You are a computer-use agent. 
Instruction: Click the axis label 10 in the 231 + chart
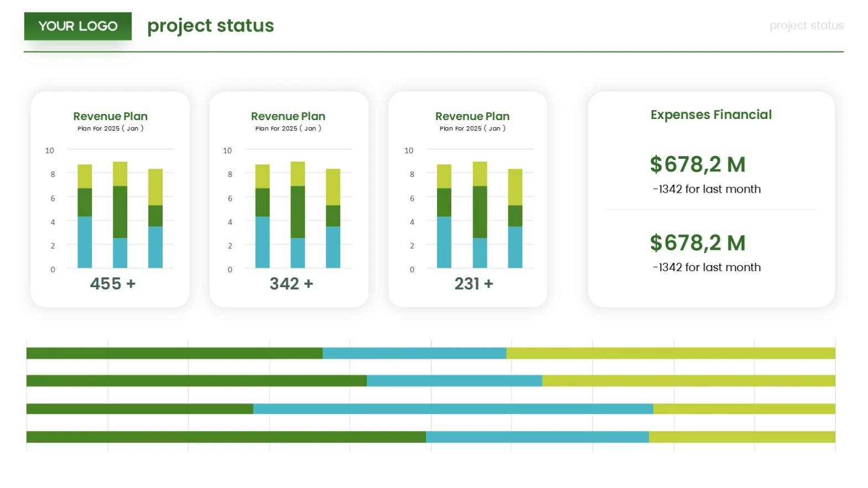(x=409, y=150)
